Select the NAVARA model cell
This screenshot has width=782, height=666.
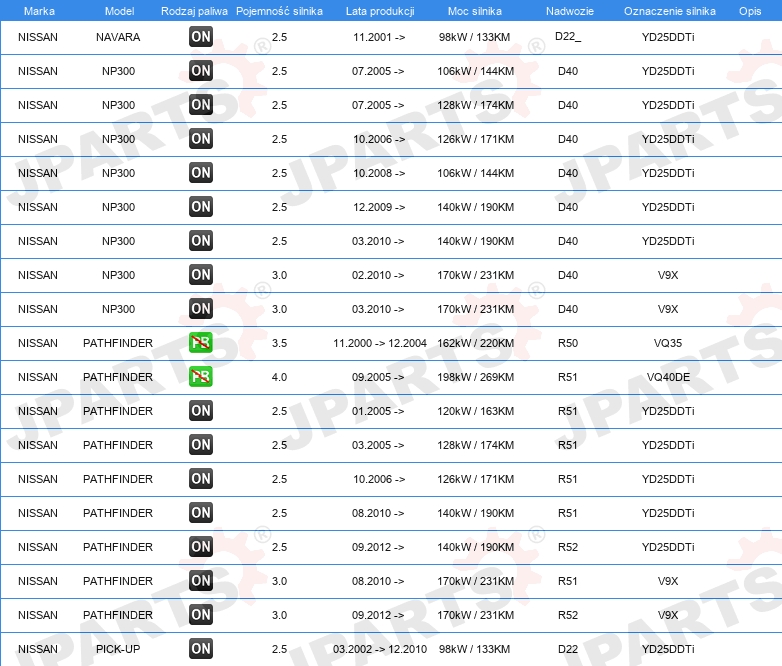point(118,37)
